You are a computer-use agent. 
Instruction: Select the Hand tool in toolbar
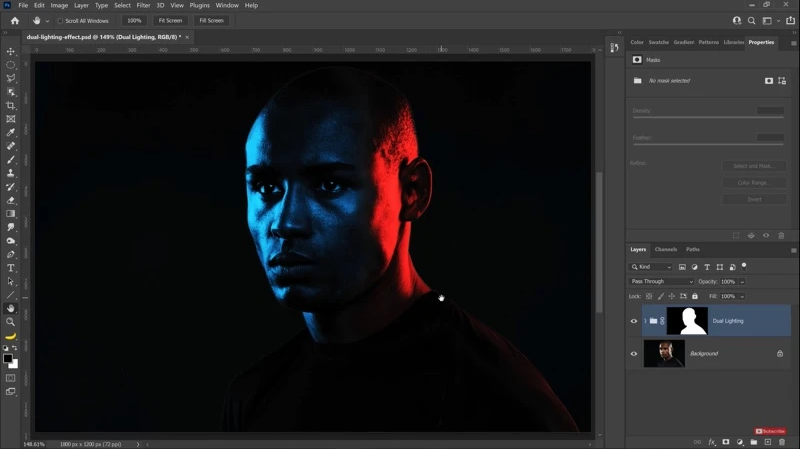(11, 308)
